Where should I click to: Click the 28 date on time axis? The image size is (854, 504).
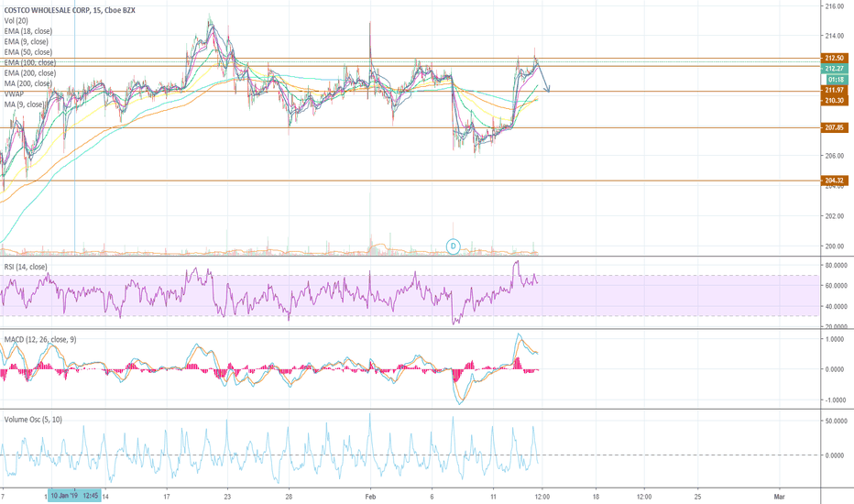tap(289, 497)
